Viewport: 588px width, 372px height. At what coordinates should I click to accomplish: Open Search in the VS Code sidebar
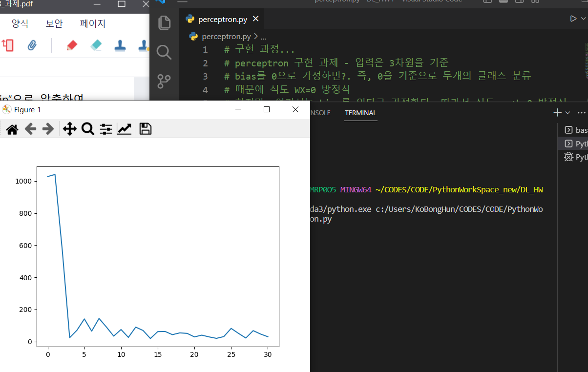point(164,53)
